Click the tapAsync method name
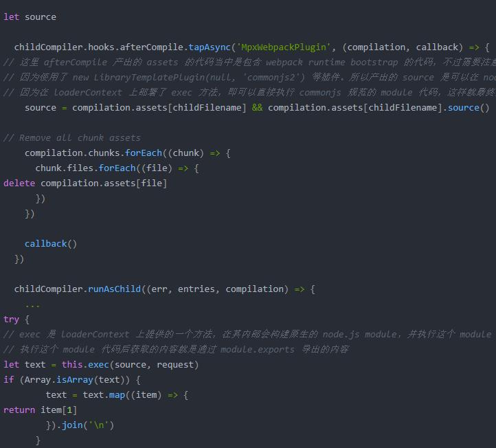This screenshot has height=448, width=496. coord(210,47)
